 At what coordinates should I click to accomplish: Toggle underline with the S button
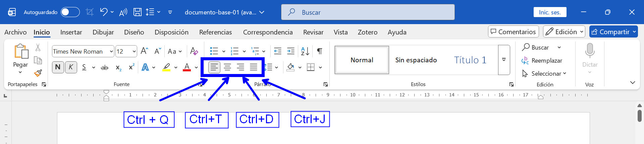(x=84, y=67)
